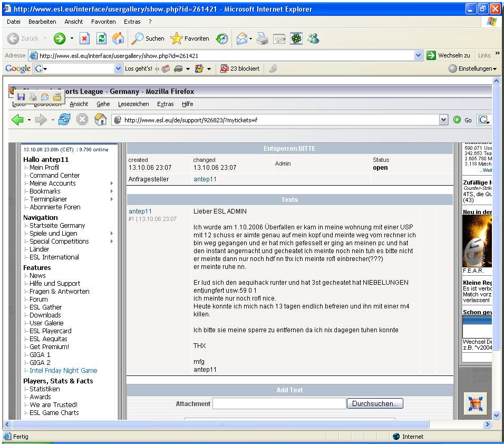Click the horizontal scrollbar thumb at the bottom

(221, 424)
